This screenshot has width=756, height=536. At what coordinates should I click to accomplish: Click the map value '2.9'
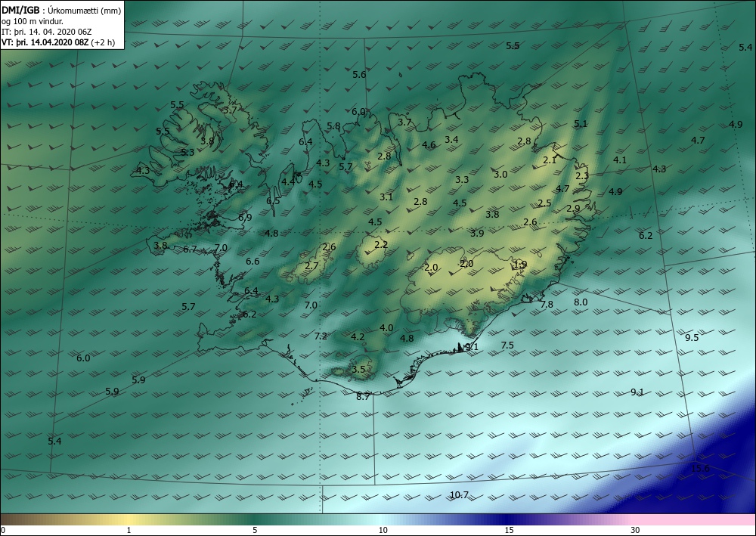573,209
